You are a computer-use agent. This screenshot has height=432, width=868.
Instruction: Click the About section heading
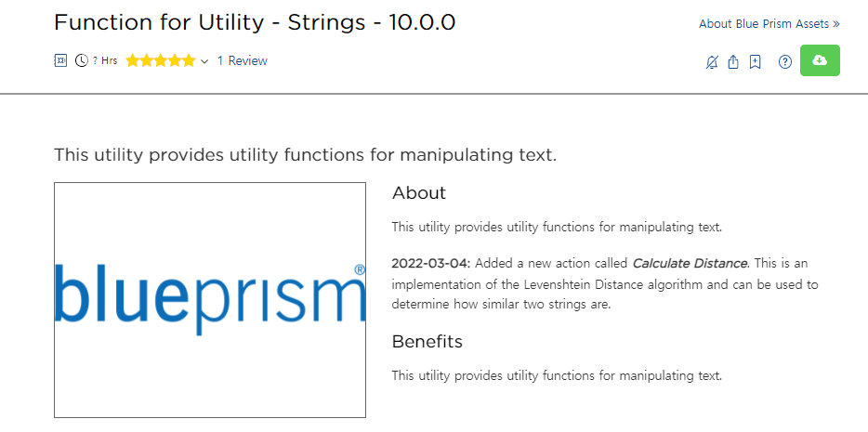[x=419, y=193]
